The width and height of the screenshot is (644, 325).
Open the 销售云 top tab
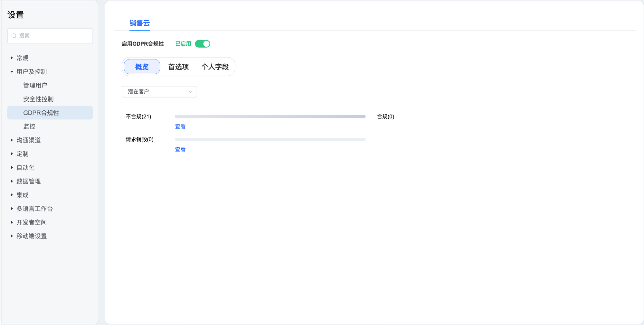pos(139,23)
